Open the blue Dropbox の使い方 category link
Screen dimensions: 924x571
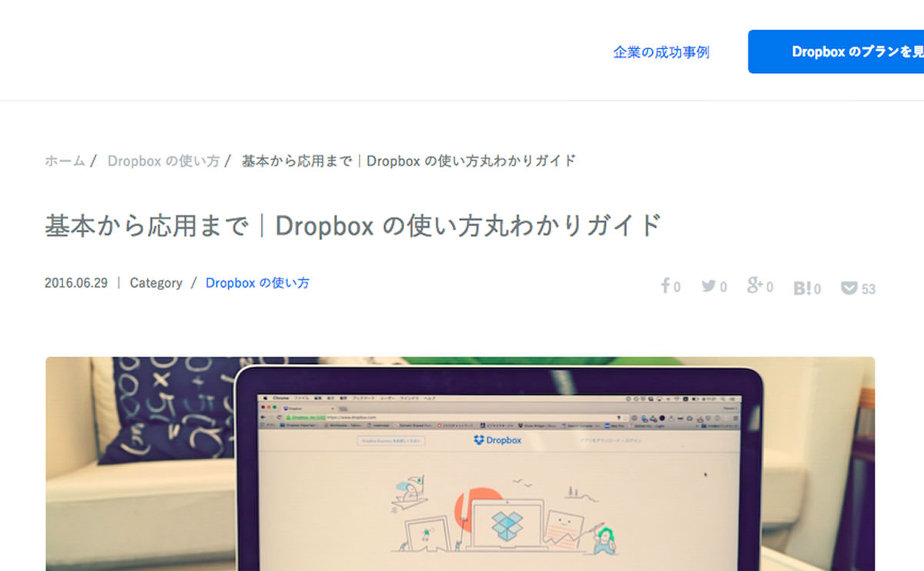(x=257, y=282)
